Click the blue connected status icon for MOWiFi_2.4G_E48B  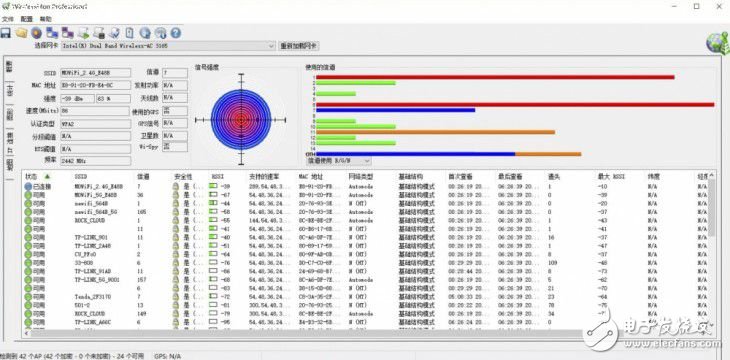[28, 186]
